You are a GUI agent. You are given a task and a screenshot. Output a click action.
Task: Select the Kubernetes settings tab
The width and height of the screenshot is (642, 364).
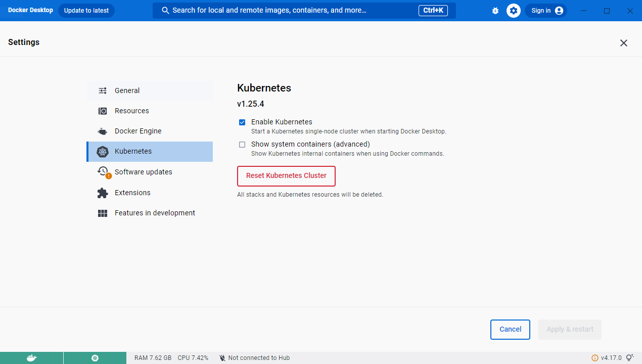(x=150, y=152)
